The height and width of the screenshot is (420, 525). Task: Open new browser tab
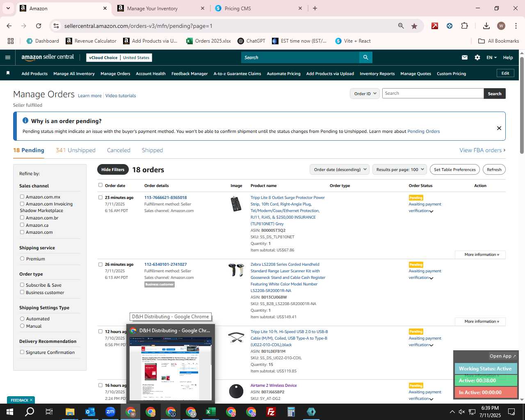[315, 8]
